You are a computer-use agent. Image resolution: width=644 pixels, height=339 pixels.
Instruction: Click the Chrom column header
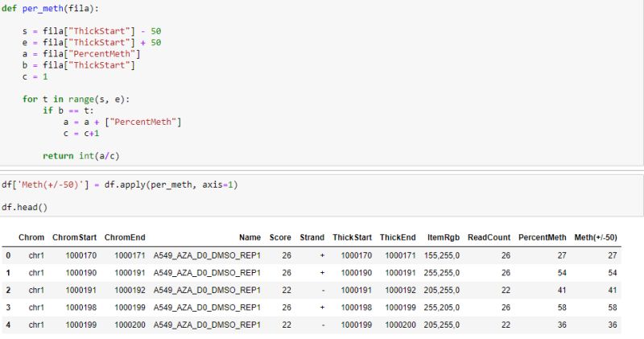[31, 237]
